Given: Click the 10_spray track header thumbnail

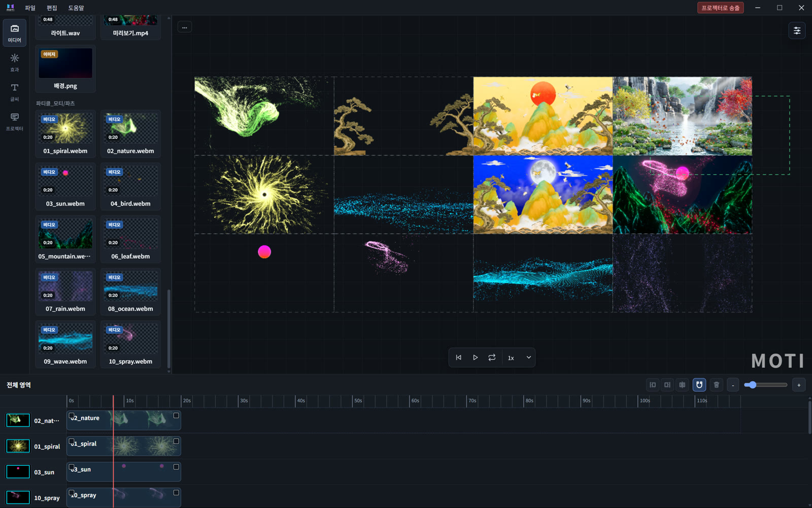Looking at the screenshot, I should pos(18,497).
